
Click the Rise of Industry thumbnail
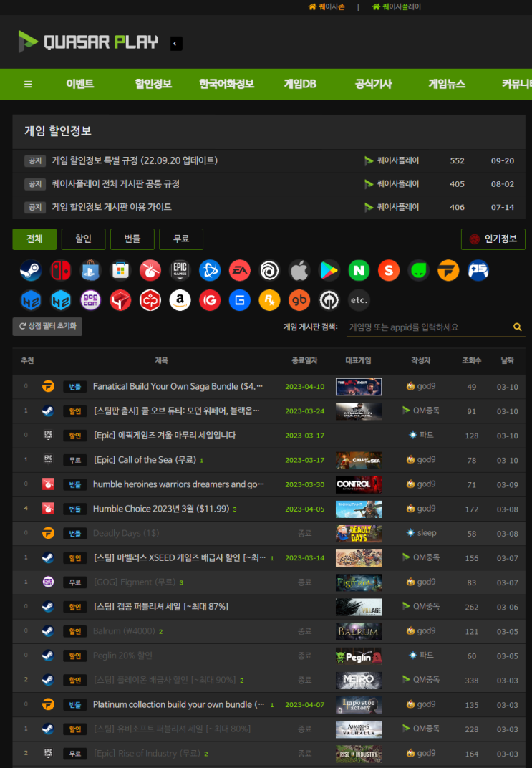coord(359,754)
